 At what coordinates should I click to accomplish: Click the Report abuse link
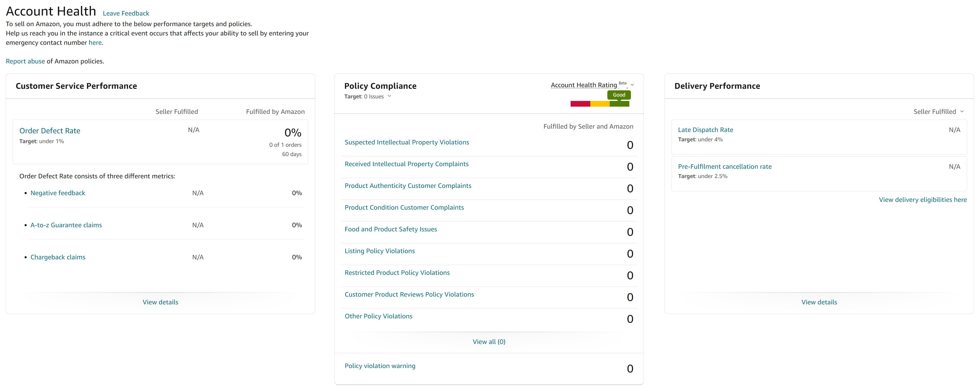(x=25, y=61)
